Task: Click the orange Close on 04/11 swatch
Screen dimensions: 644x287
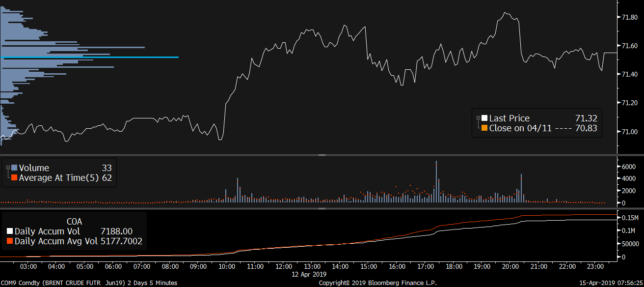Action: pyautogui.click(x=484, y=128)
